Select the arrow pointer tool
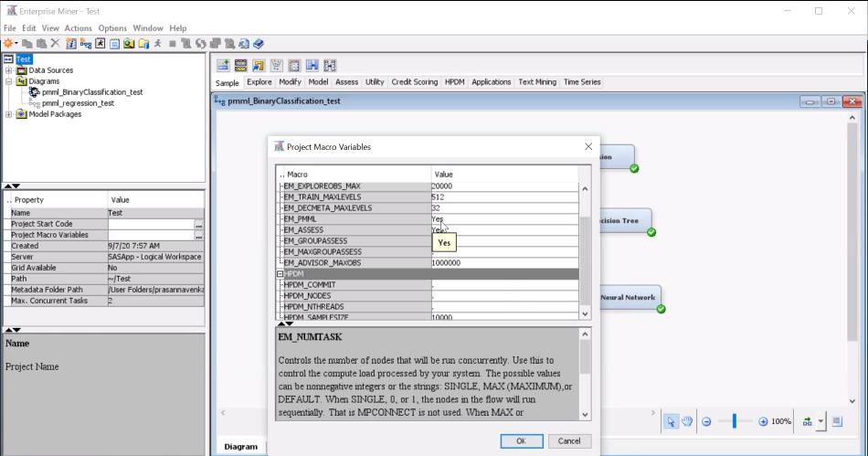This screenshot has width=868, height=456. 671,421
